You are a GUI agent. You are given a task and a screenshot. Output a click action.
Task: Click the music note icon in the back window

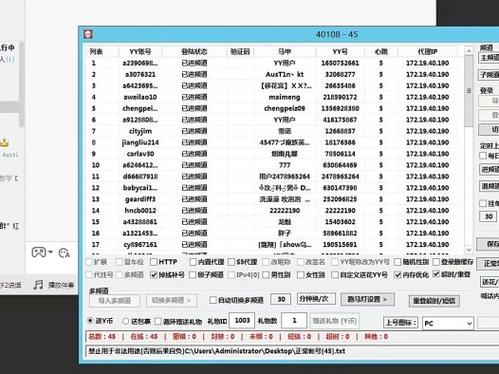pyautogui.click(x=38, y=284)
